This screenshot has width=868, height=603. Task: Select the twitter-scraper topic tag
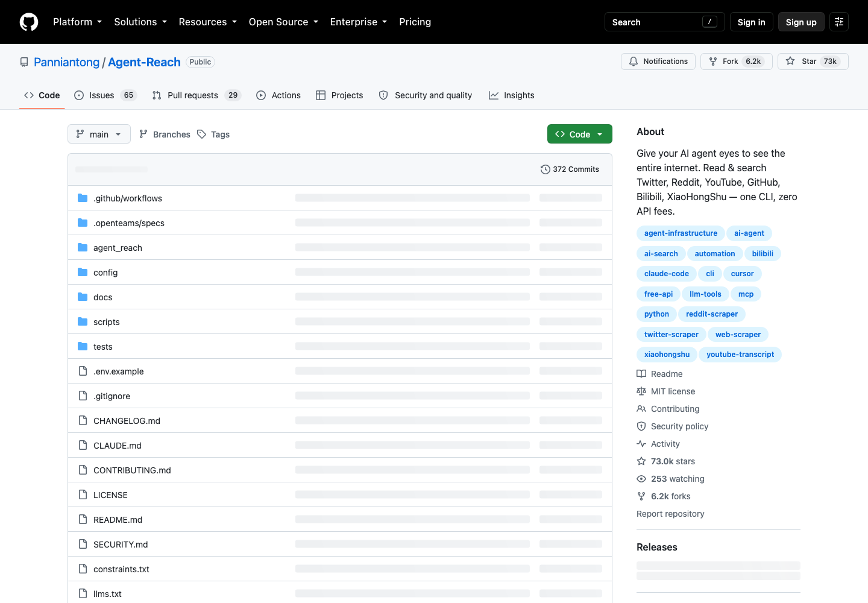pyautogui.click(x=671, y=335)
